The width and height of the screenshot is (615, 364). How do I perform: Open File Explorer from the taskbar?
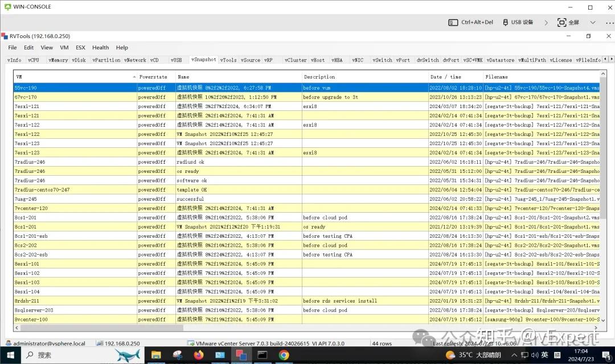coord(156,355)
